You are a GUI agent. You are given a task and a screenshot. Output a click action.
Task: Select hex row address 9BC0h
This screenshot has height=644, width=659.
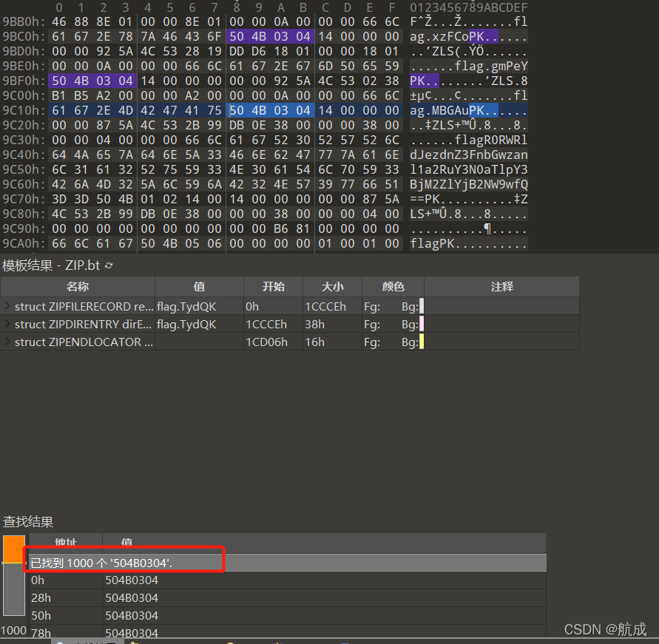point(24,36)
